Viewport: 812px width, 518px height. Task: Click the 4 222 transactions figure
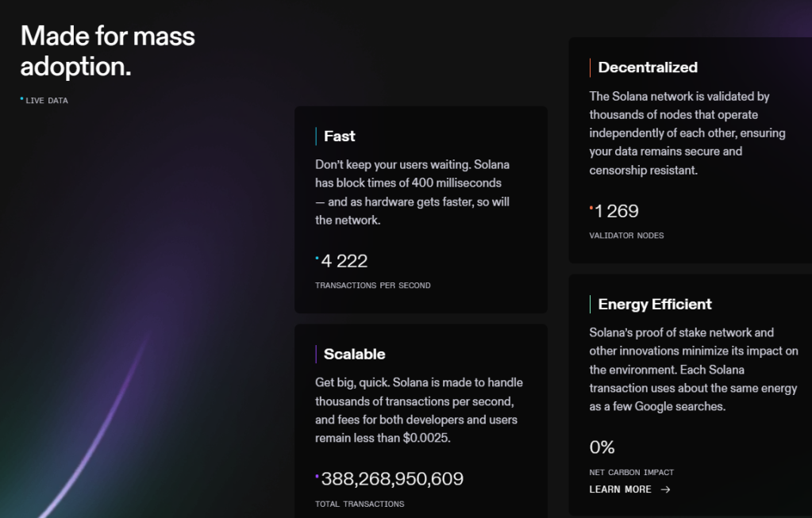(x=344, y=261)
